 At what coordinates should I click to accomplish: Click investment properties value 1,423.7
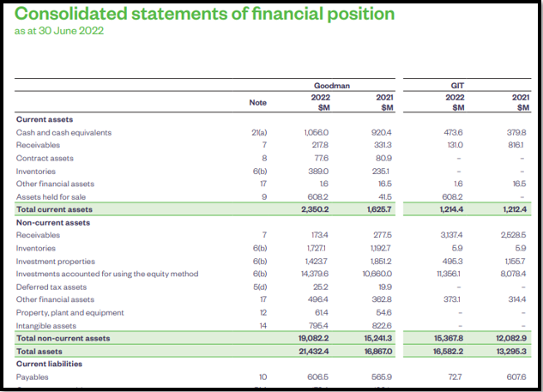pos(317,262)
